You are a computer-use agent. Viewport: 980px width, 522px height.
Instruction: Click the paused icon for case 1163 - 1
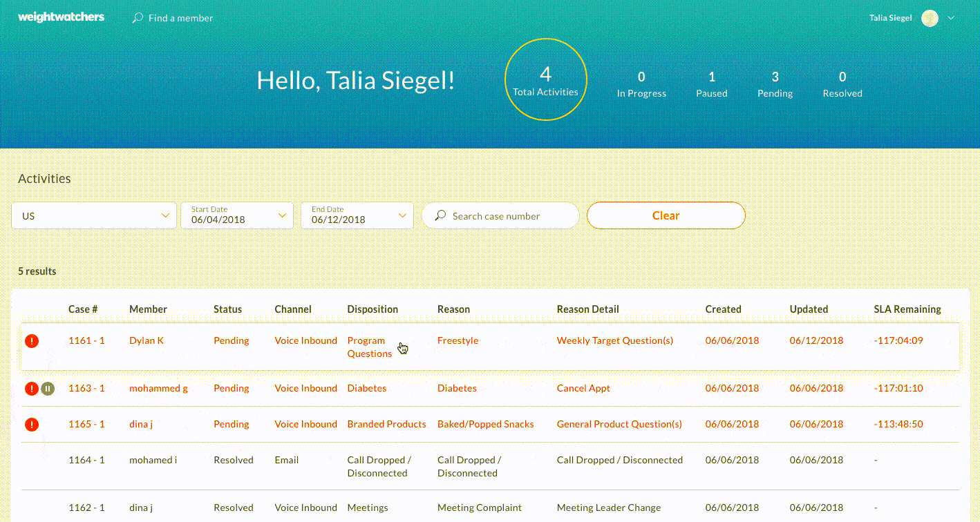(x=47, y=388)
